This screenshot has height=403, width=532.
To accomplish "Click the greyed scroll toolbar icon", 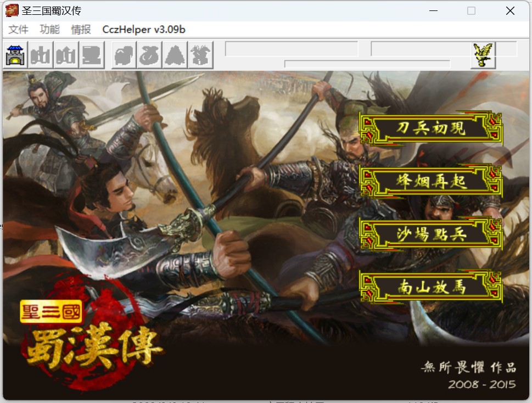I will pyautogui.click(x=92, y=55).
